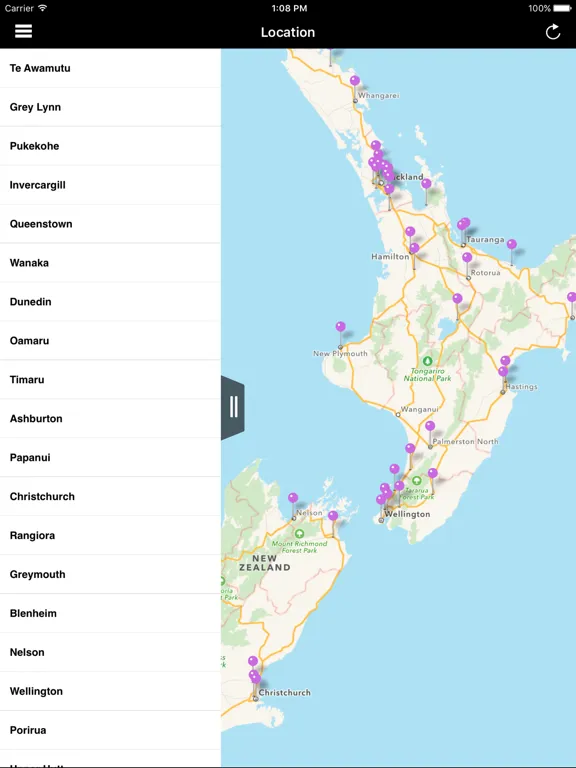The height and width of the screenshot is (768, 576).
Task: Select the pin at Rotorua
Action: point(467,257)
